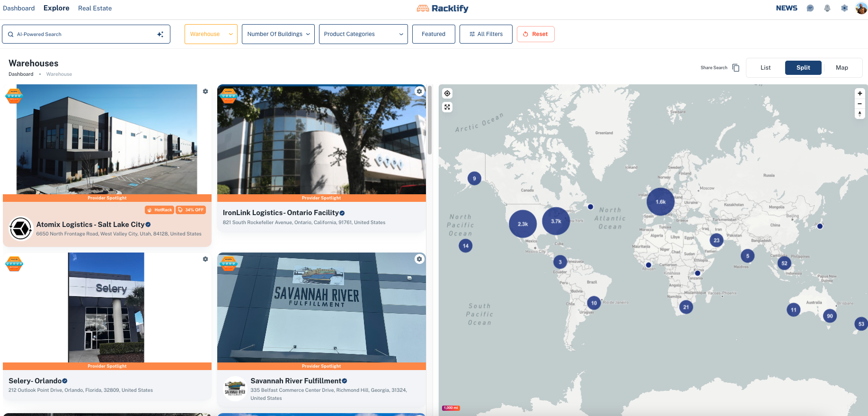Click the 9 cluster near Alaska
Viewport: 868px width, 416px height.
tap(474, 179)
